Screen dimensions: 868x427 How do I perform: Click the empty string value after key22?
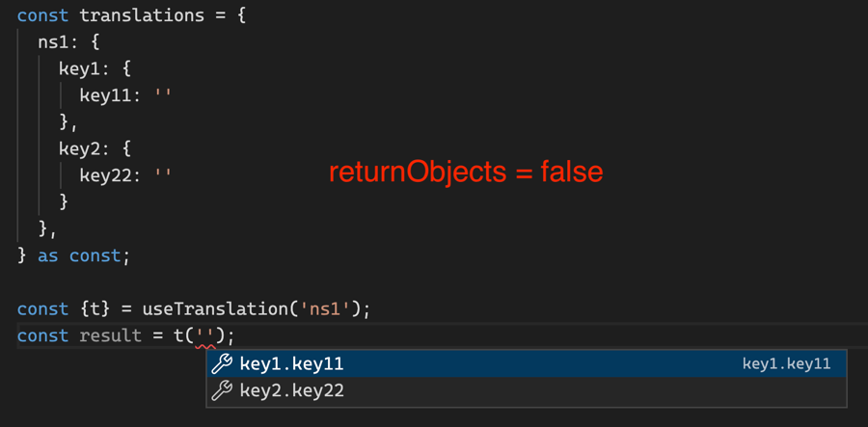pyautogui.click(x=163, y=175)
